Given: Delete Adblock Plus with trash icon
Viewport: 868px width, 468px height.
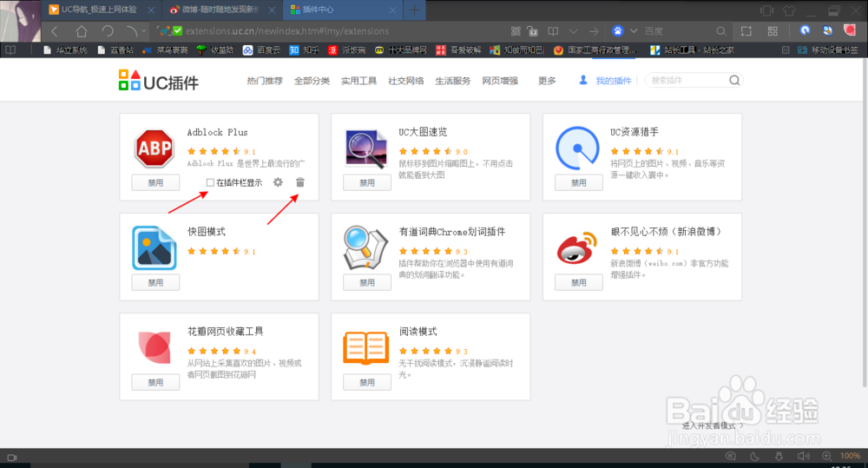Looking at the screenshot, I should (x=300, y=182).
